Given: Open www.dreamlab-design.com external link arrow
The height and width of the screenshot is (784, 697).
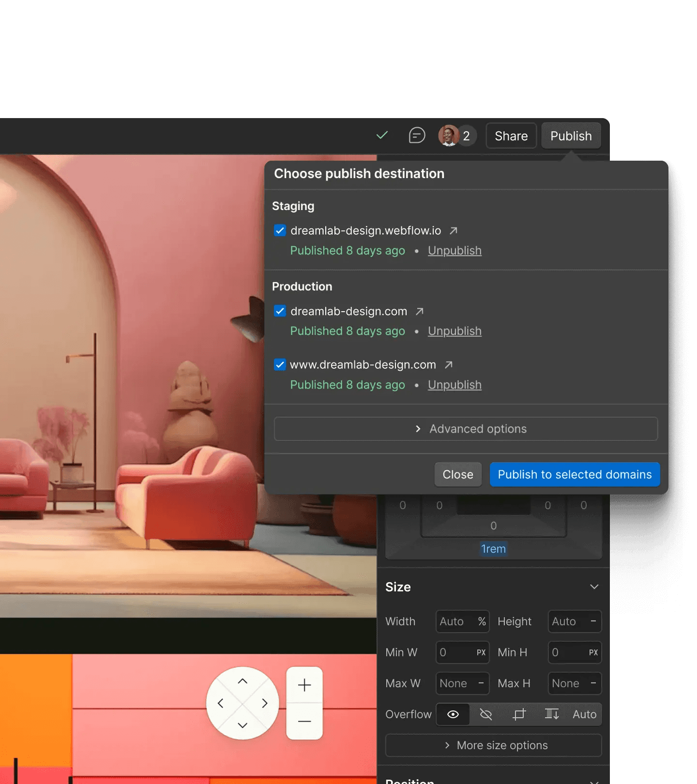Looking at the screenshot, I should tap(449, 365).
